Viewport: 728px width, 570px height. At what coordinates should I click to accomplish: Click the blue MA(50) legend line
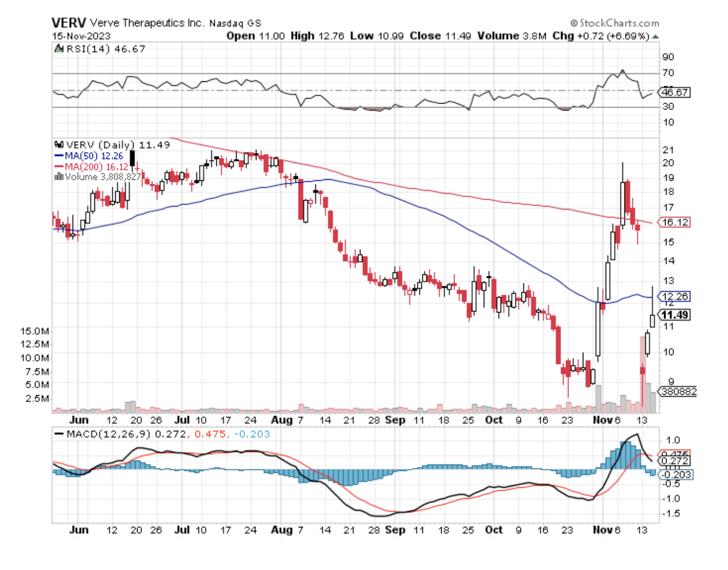(x=59, y=156)
